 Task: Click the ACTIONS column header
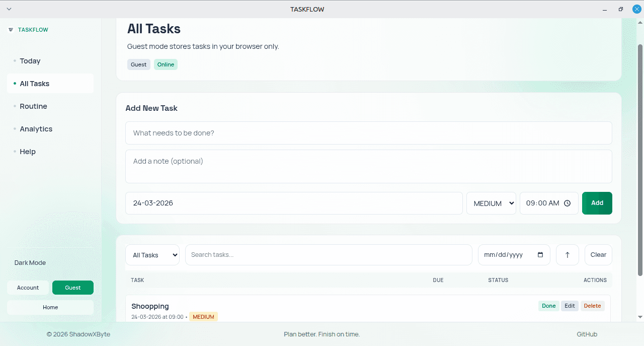(595, 280)
